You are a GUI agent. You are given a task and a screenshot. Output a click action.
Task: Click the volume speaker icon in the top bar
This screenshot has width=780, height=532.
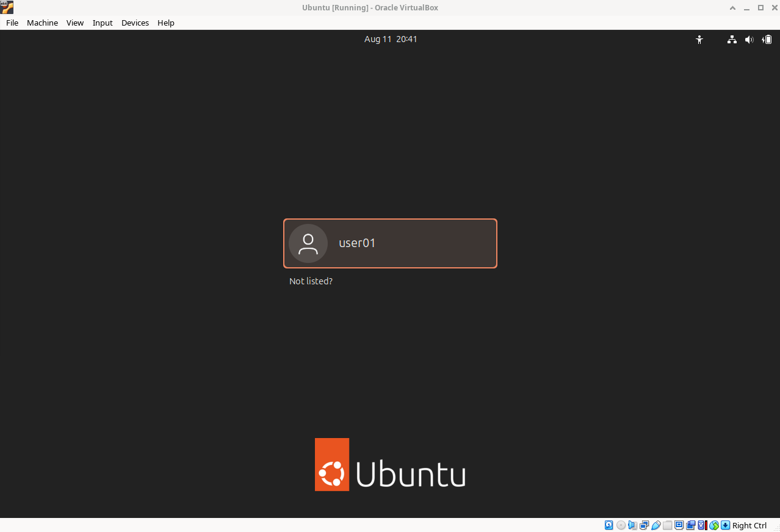coord(749,40)
